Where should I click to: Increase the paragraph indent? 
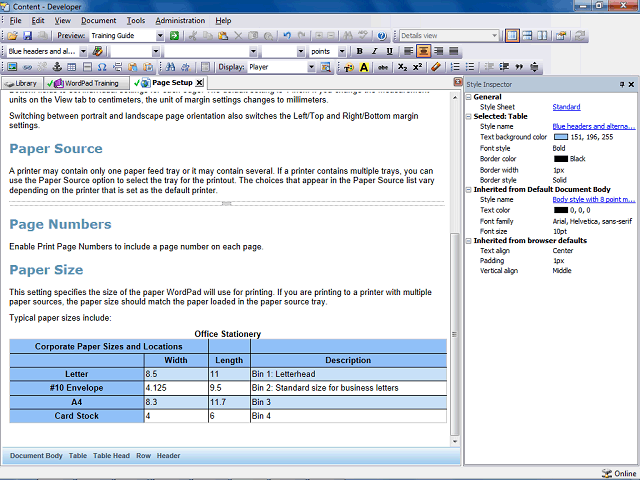pyautogui.click(x=504, y=67)
